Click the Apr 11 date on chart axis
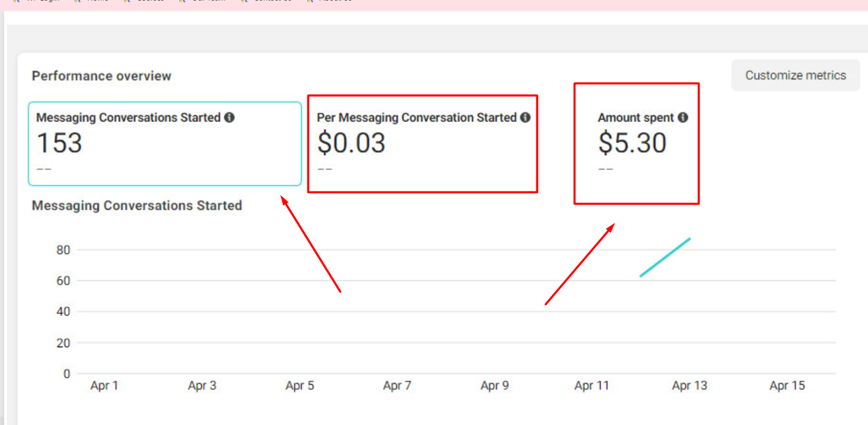The image size is (868, 425). pos(591,386)
